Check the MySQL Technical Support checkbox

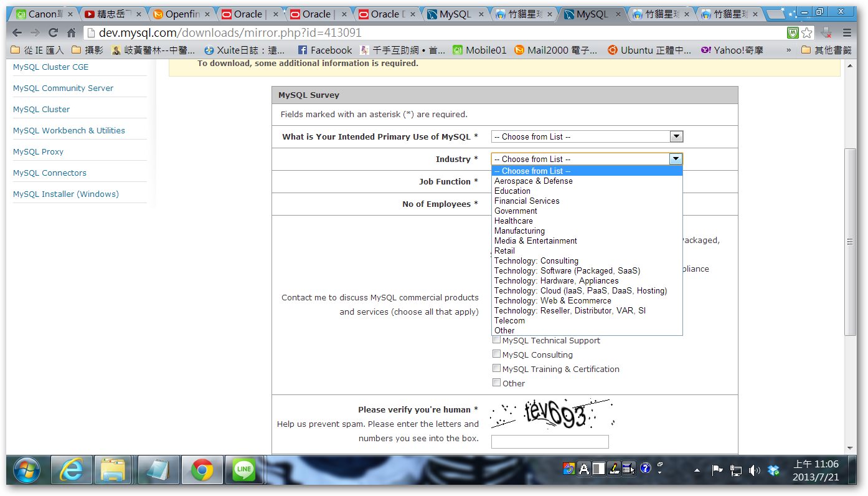coord(496,340)
